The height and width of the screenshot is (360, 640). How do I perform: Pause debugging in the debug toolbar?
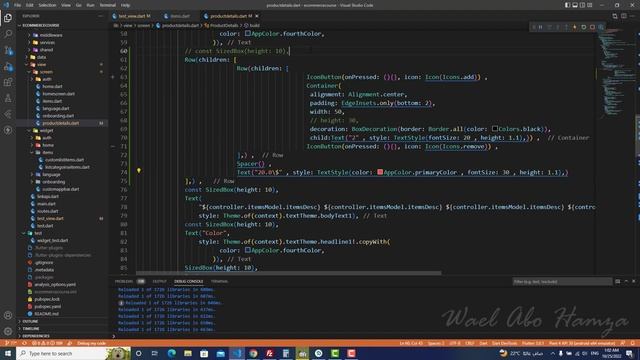[541, 27]
